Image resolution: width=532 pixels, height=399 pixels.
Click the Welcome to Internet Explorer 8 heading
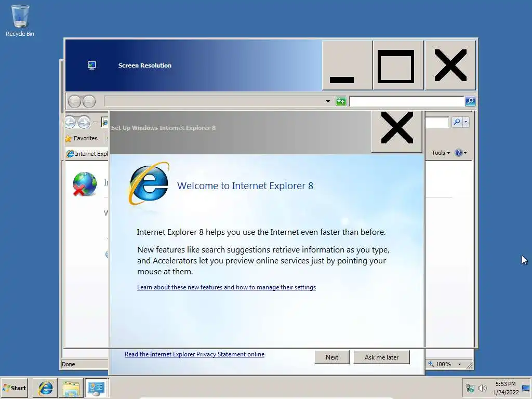[x=245, y=186]
